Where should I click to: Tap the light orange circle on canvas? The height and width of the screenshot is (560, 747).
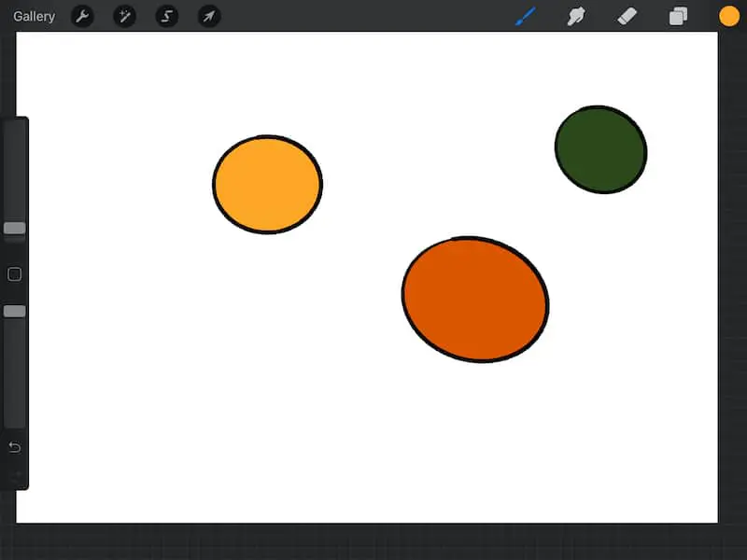click(x=267, y=185)
